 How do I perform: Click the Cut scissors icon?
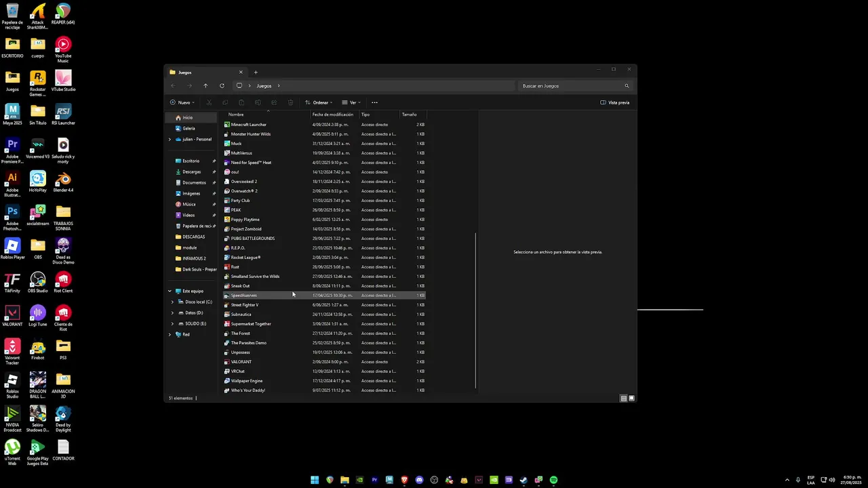[x=209, y=102]
